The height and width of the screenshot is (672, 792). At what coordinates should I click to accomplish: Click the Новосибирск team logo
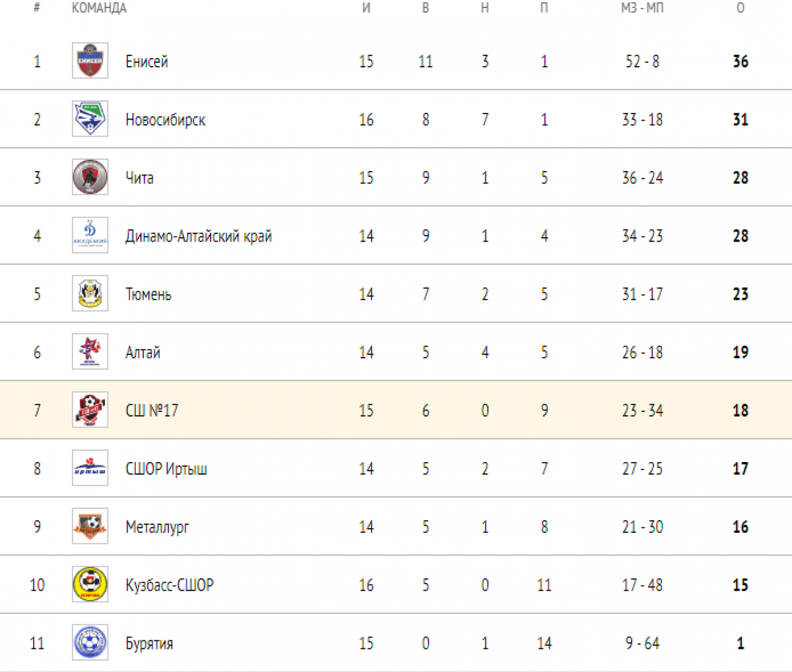[90, 119]
